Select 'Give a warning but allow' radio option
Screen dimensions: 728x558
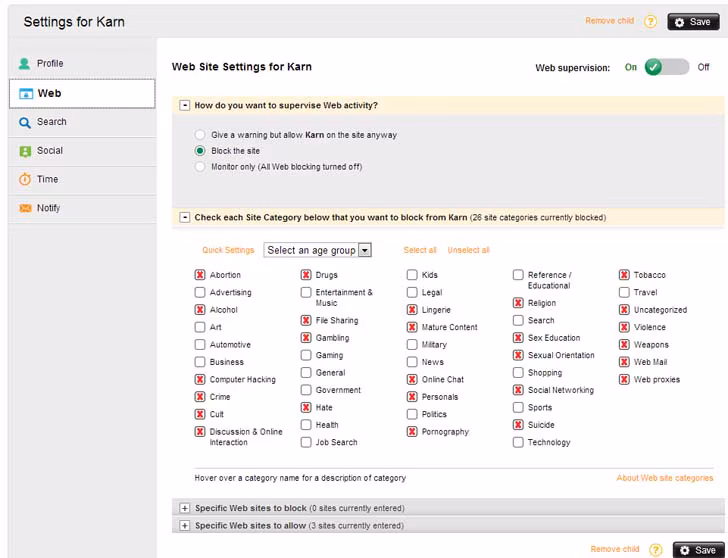(200, 135)
